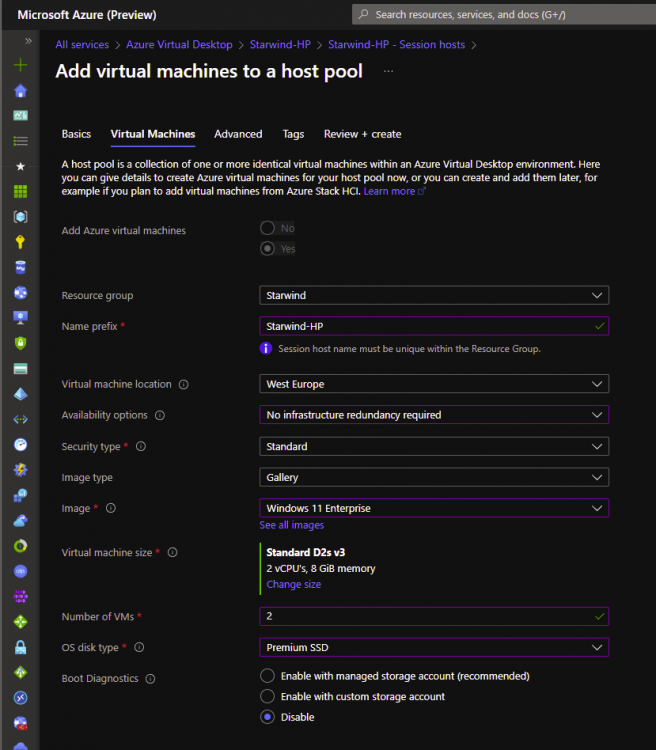Click info icon next to OS disk type

click(139, 647)
